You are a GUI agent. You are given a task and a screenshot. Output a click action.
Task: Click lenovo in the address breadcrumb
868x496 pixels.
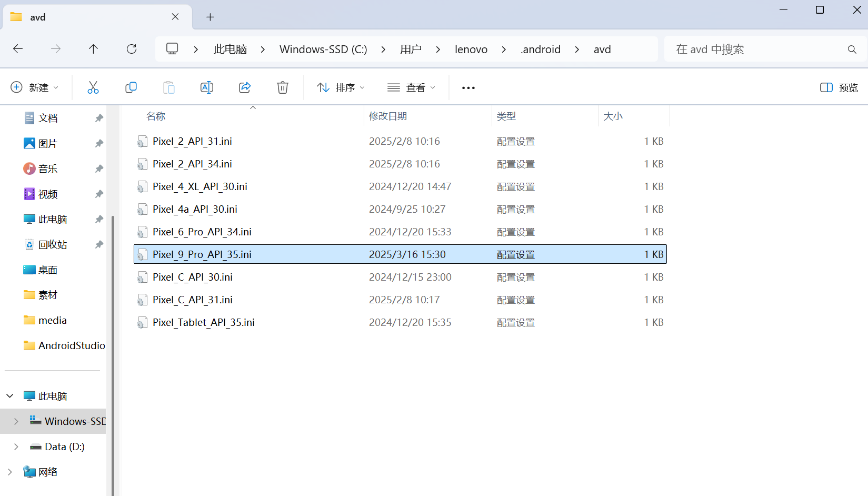pyautogui.click(x=471, y=49)
